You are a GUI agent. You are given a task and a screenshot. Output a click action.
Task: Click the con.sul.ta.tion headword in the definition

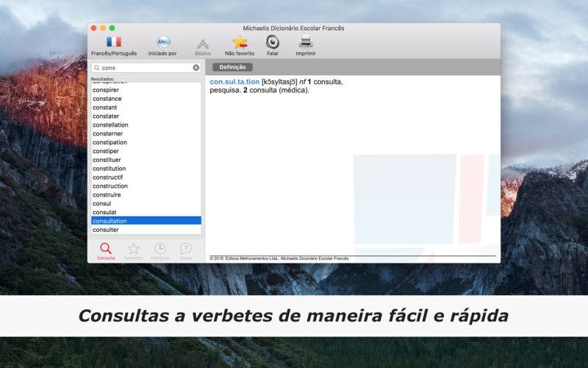tap(234, 82)
